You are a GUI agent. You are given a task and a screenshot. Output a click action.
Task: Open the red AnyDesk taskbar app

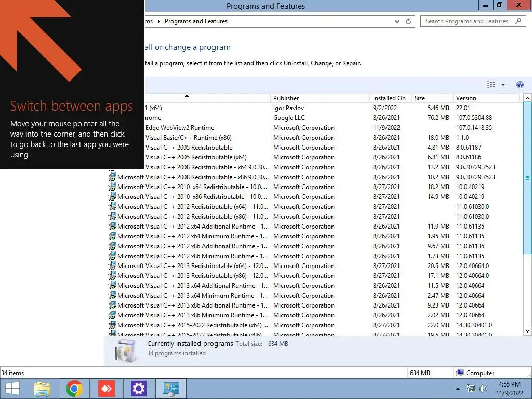(106, 389)
